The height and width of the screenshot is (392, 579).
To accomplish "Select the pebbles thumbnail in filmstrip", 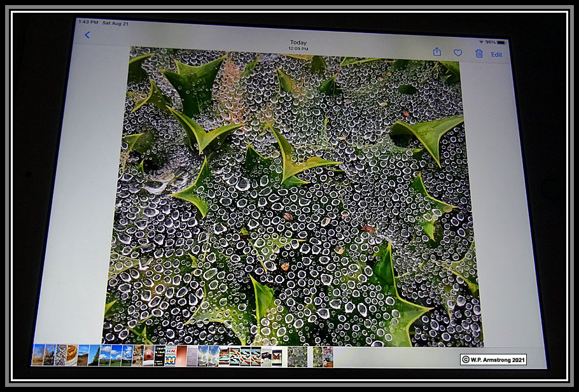I will pyautogui.click(x=61, y=355).
